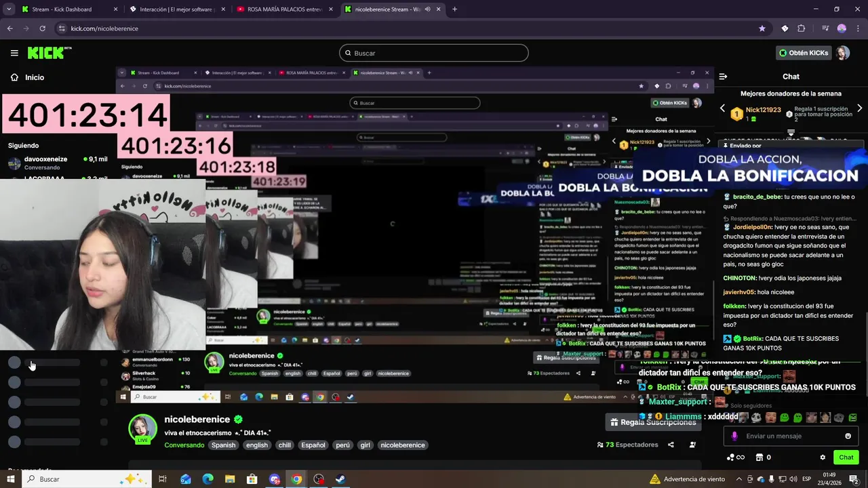Go to Inicio in the sidebar
The width and height of the screenshot is (868, 488).
(27, 77)
